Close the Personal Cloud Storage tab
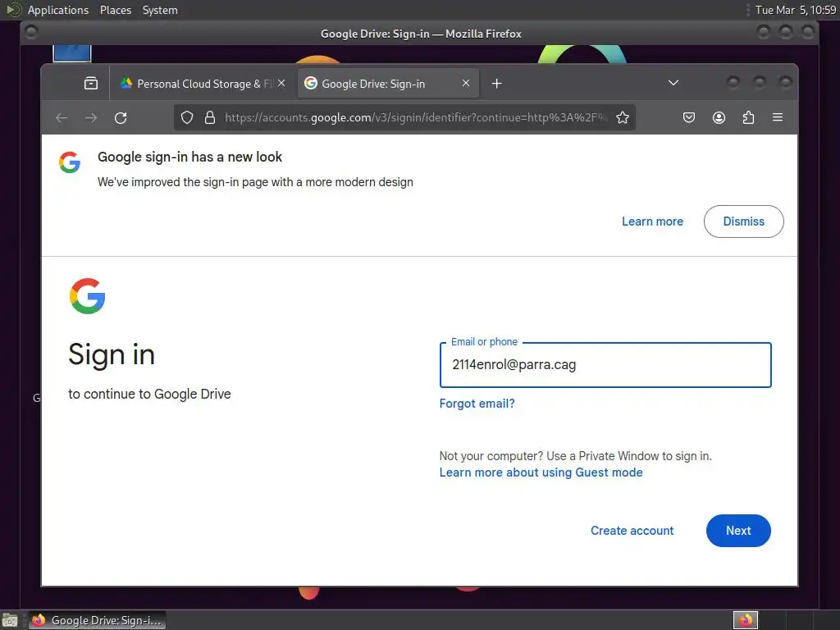 point(281,83)
